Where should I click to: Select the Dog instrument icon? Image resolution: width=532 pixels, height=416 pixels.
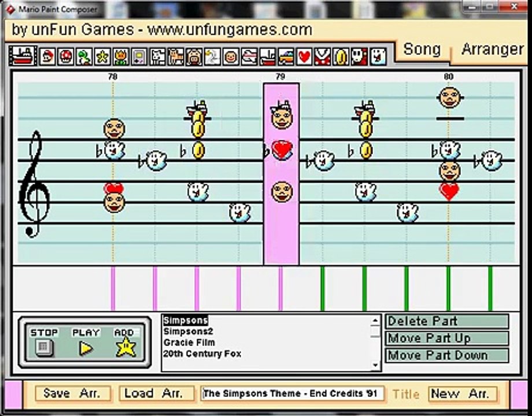[x=157, y=56]
